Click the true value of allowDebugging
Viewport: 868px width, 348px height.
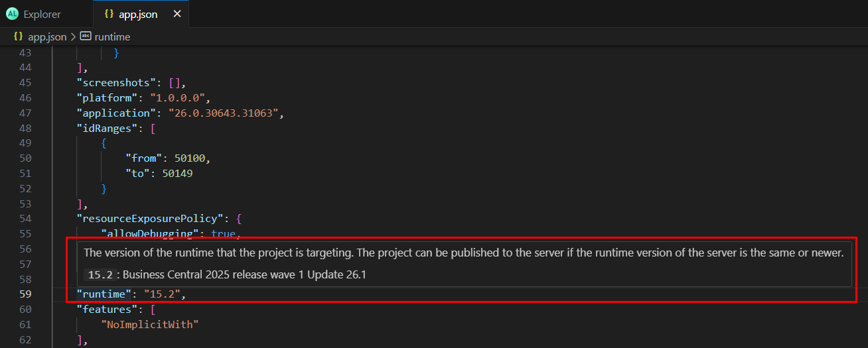(223, 233)
